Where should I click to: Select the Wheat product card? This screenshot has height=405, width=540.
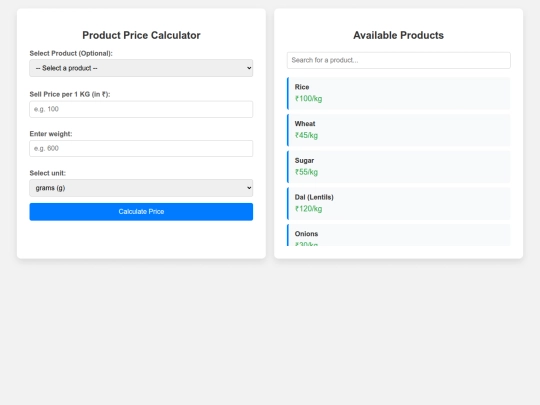pos(399,130)
